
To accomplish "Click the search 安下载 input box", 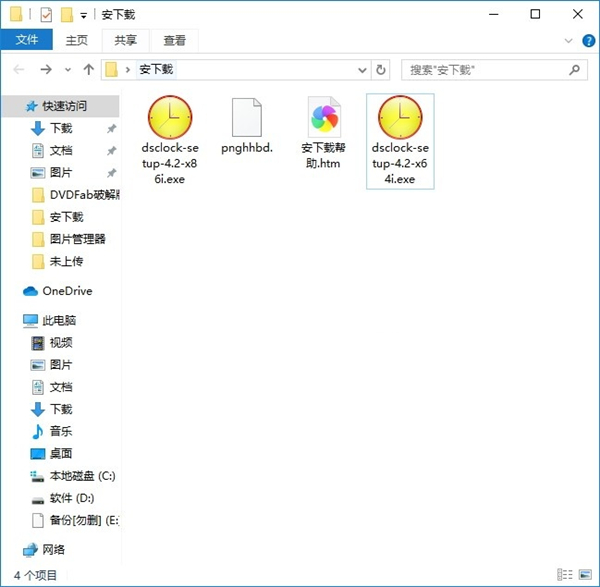I will [484, 70].
